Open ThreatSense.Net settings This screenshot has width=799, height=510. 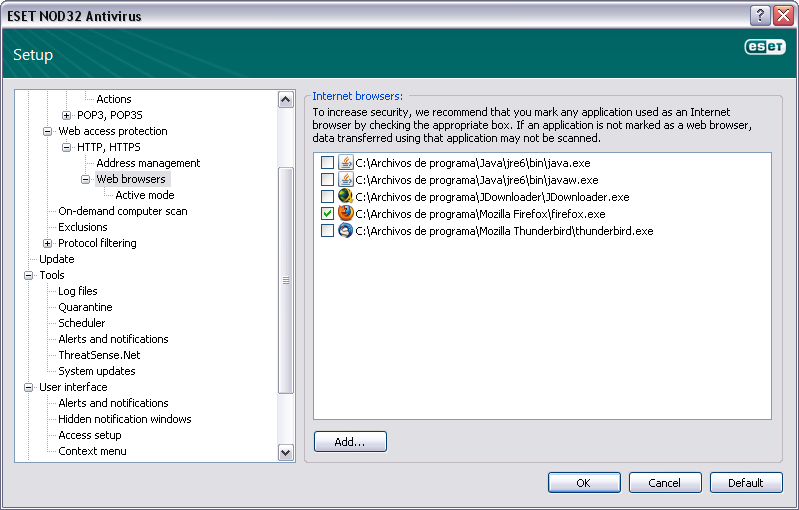(99, 355)
